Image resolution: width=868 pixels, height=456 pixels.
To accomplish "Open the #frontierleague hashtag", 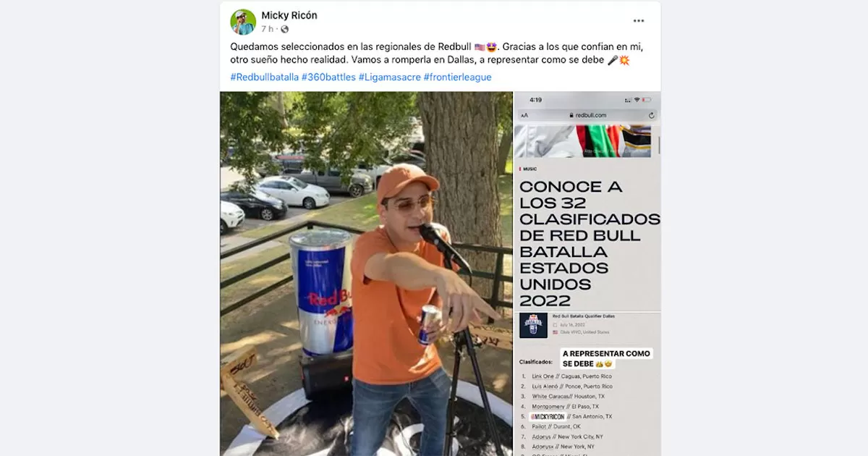I will [x=457, y=77].
